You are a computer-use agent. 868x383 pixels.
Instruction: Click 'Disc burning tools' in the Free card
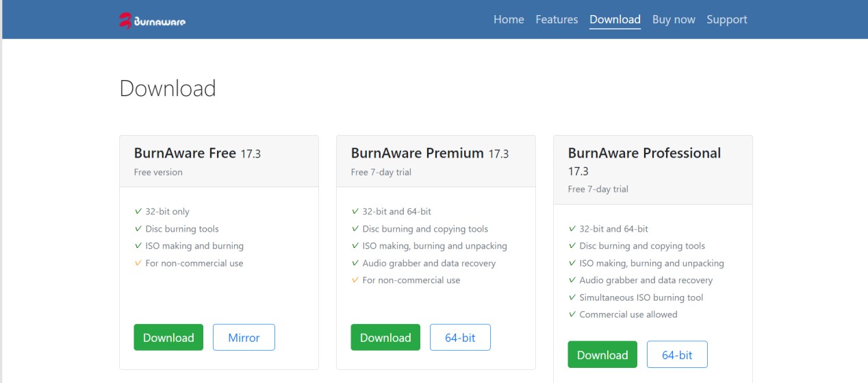point(182,229)
